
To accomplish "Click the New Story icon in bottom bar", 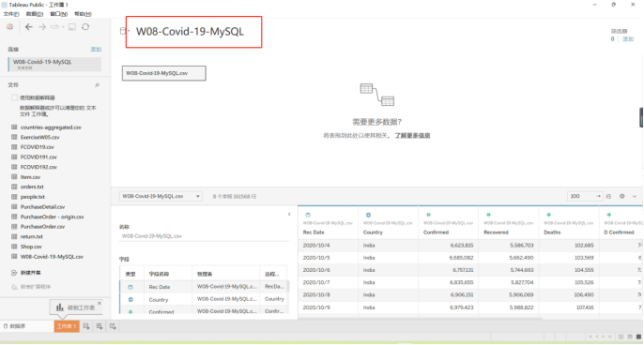I will [x=113, y=326].
